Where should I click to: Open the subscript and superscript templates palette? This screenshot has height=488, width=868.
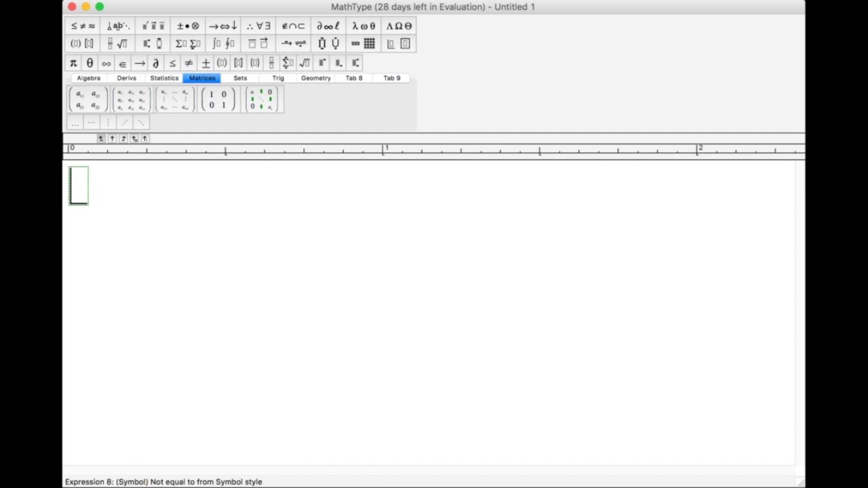(x=153, y=43)
